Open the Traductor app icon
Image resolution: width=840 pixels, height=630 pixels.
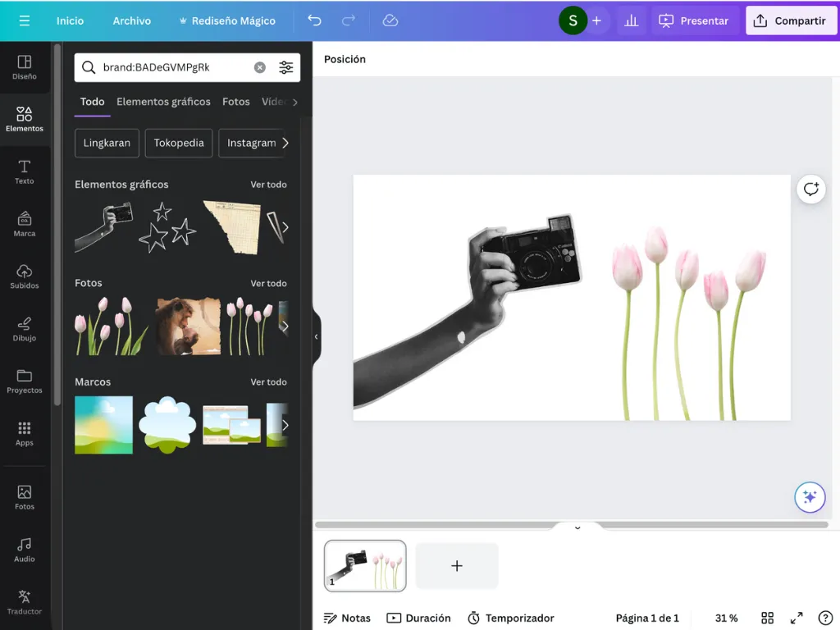25,602
